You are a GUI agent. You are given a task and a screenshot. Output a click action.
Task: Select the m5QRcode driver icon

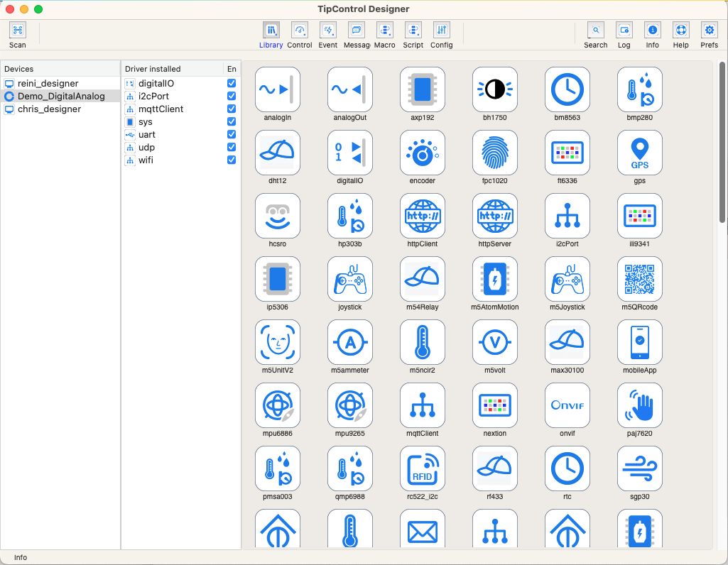[x=640, y=280]
